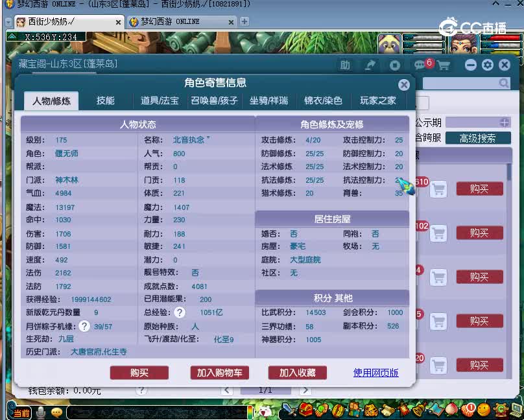Image resolution: width=524 pixels, height=420 pixels.
Task: Click the player character portrait
Action: [x=464, y=43]
